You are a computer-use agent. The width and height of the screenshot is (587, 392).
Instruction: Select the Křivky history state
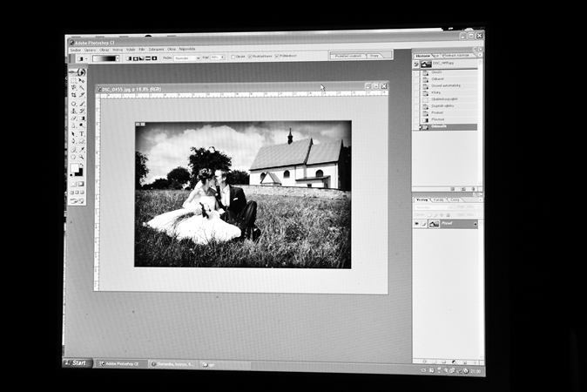click(x=449, y=92)
